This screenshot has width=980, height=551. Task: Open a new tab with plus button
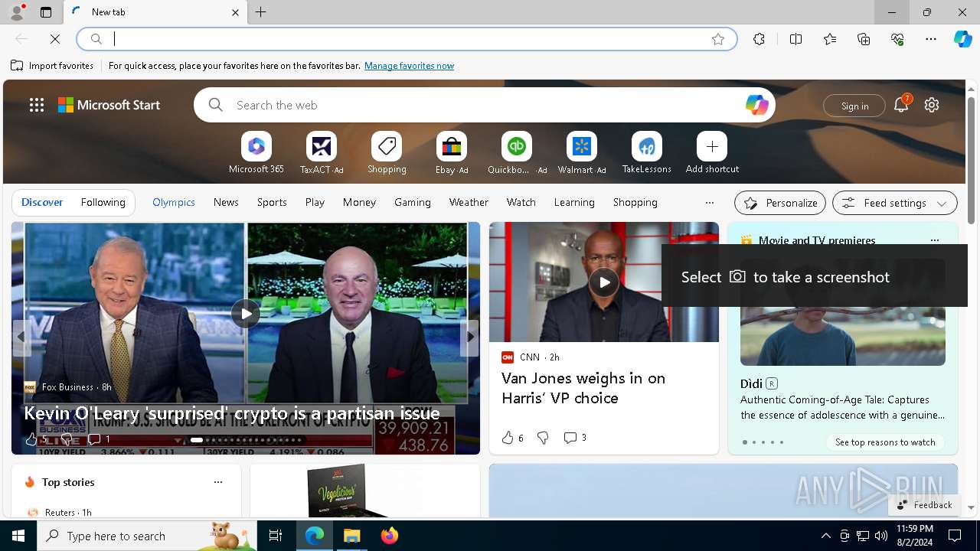pyautogui.click(x=261, y=12)
